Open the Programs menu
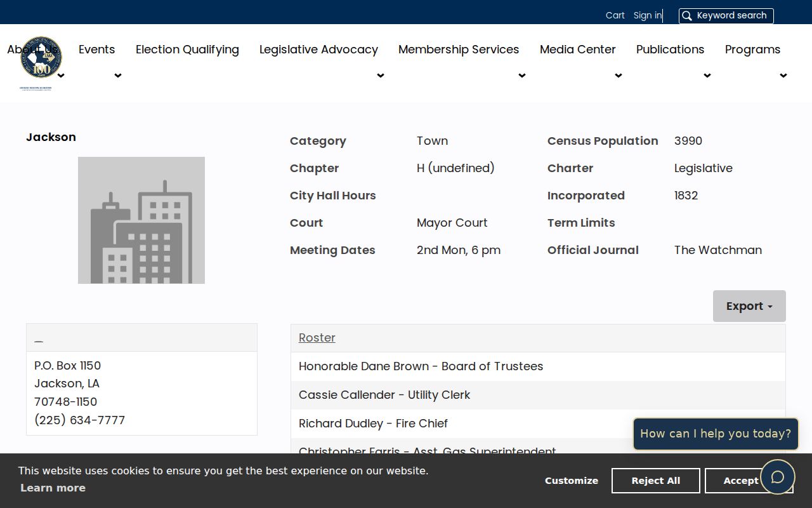812x508 pixels. 752,50
